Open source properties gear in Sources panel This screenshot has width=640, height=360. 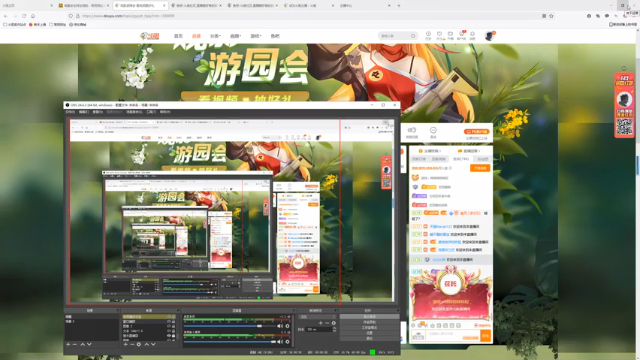[139, 344]
